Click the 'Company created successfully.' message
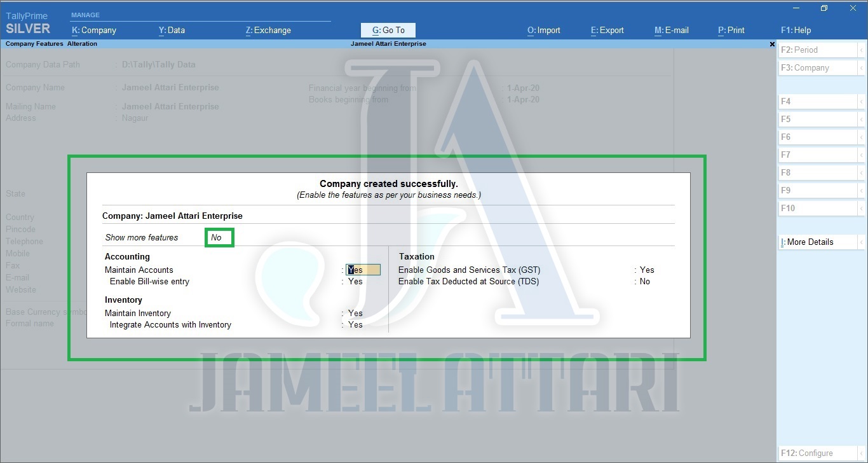The width and height of the screenshot is (868, 463). (x=389, y=184)
